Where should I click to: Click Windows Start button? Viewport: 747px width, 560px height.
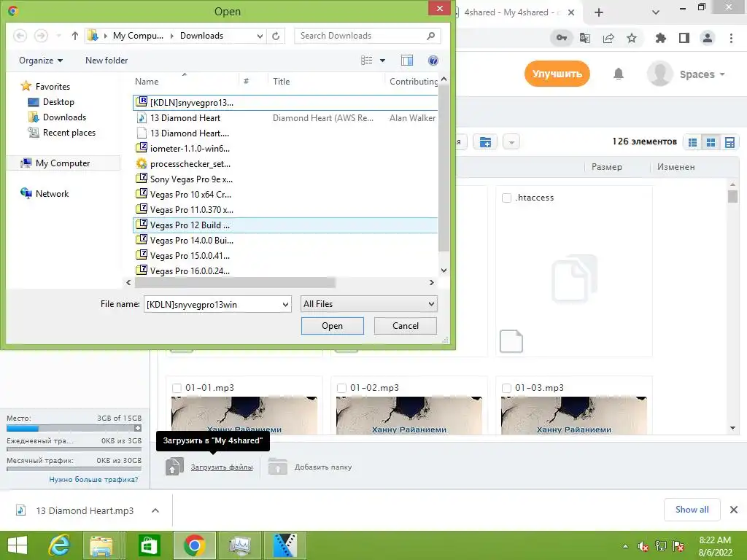coord(18,545)
